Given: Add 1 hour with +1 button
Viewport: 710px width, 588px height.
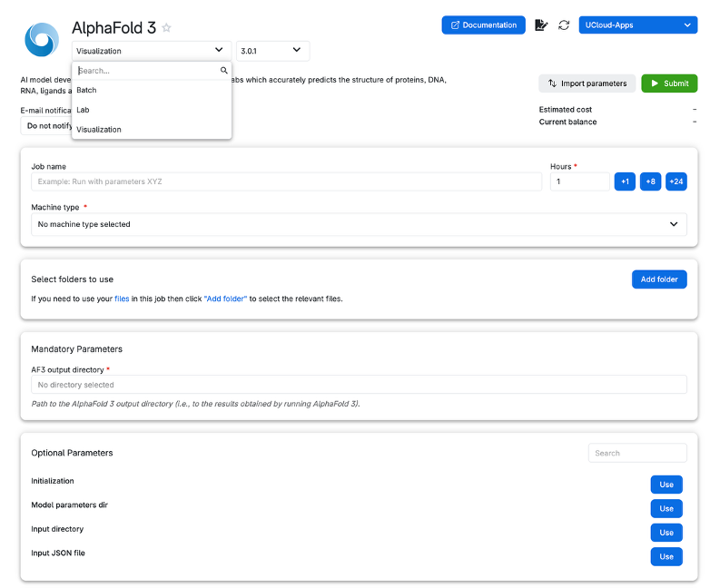Looking at the screenshot, I should (625, 181).
